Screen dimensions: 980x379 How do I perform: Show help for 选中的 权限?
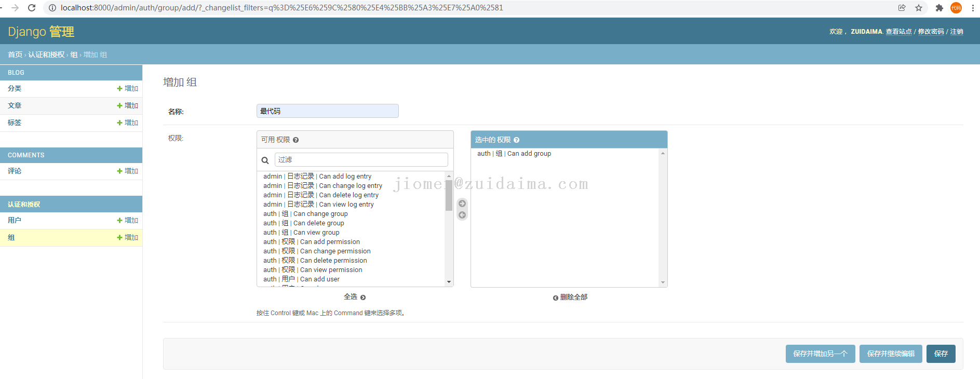(x=516, y=140)
